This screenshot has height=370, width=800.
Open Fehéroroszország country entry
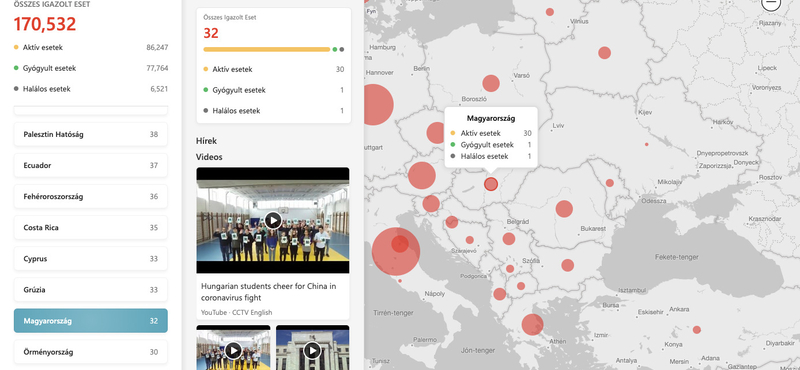coord(90,196)
